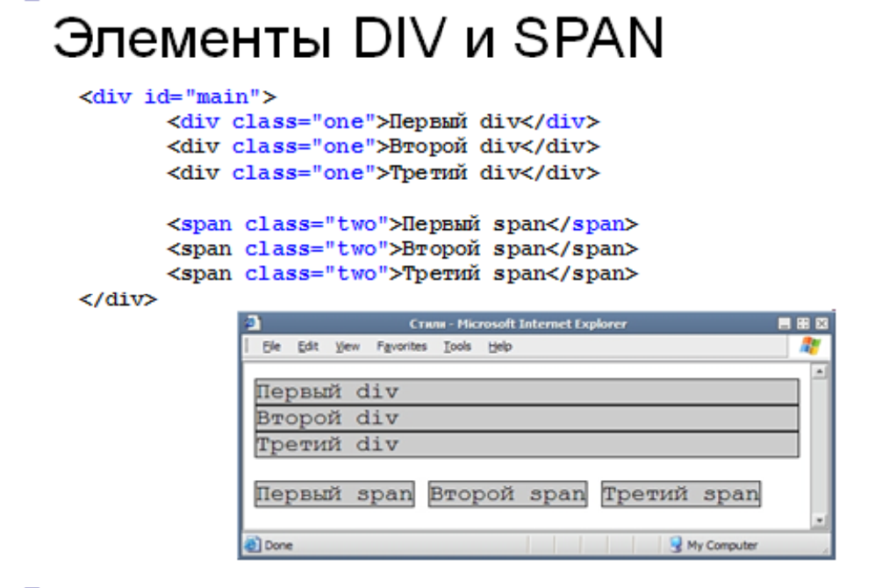Click the scrollbar down arrow
The width and height of the screenshot is (882, 588).
coord(819,520)
